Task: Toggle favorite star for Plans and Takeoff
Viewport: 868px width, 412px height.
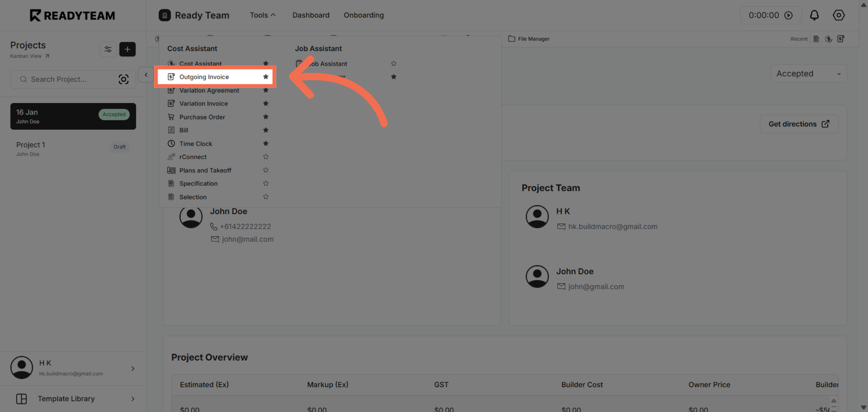Action: pyautogui.click(x=266, y=170)
